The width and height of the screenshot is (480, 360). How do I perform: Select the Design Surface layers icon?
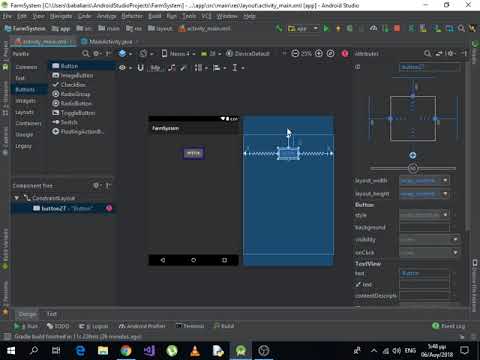click(123, 54)
